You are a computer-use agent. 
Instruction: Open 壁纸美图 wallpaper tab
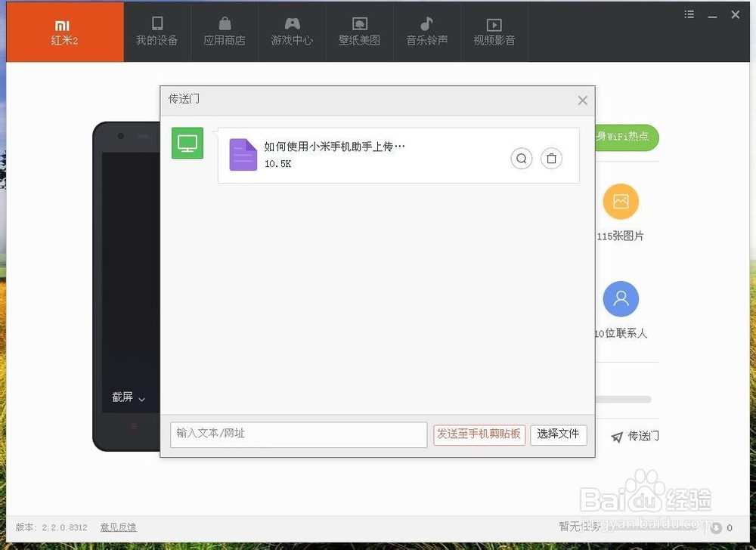point(360,32)
